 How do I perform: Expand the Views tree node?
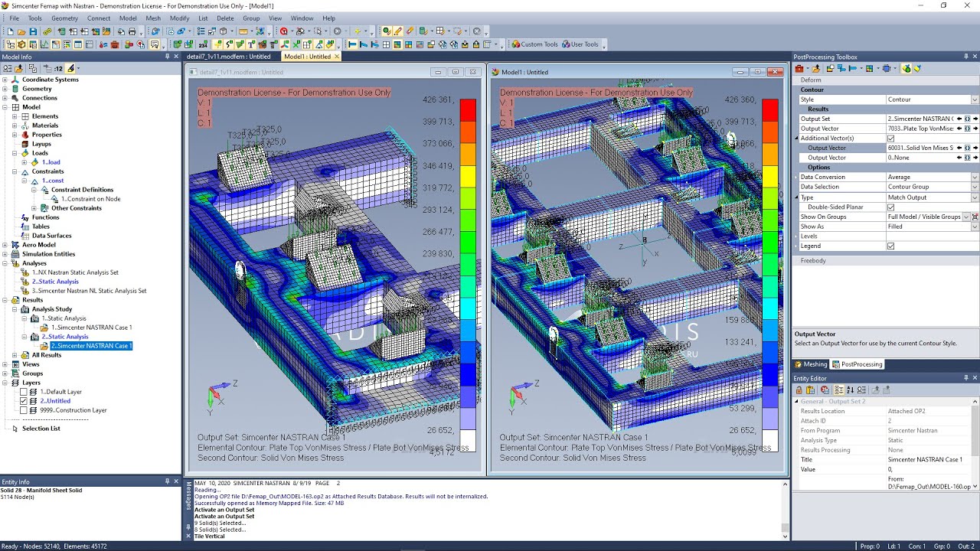pos(5,364)
